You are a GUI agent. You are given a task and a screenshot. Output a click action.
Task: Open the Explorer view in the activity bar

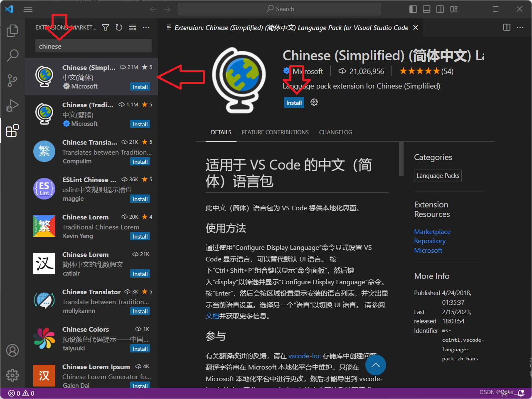pos(12,30)
